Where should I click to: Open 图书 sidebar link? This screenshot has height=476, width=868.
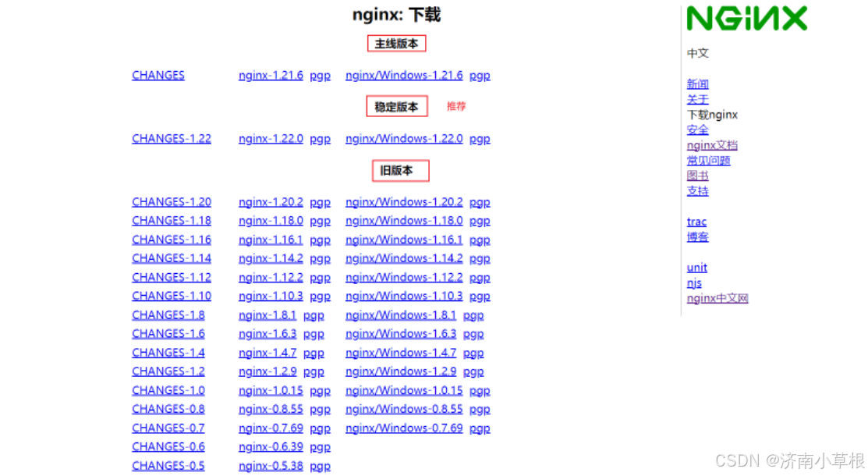(x=697, y=176)
